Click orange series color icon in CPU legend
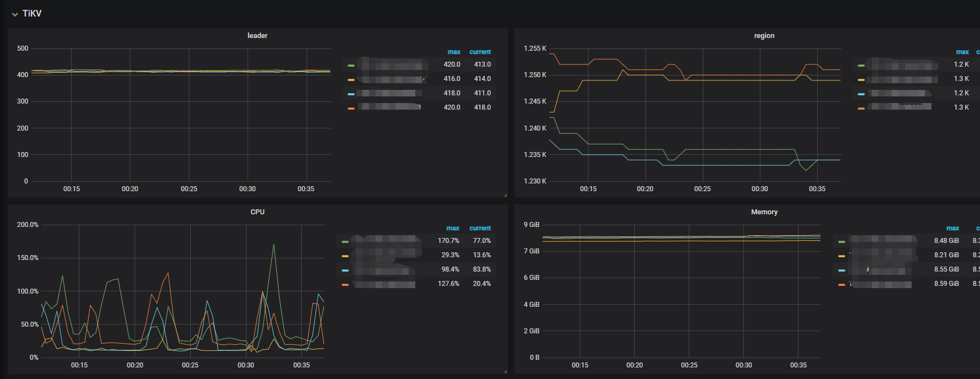This screenshot has width=980, height=379. pyautogui.click(x=345, y=285)
